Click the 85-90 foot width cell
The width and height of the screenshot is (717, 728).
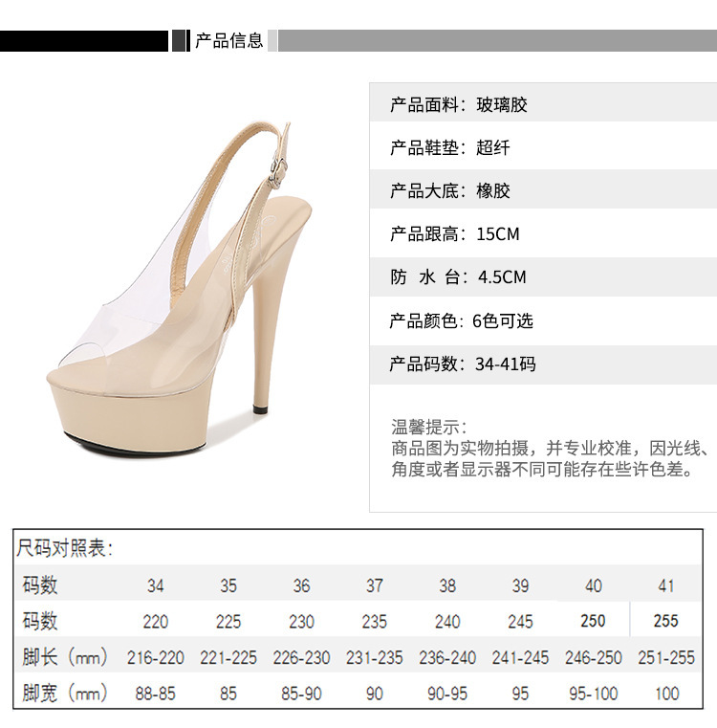coord(301,694)
